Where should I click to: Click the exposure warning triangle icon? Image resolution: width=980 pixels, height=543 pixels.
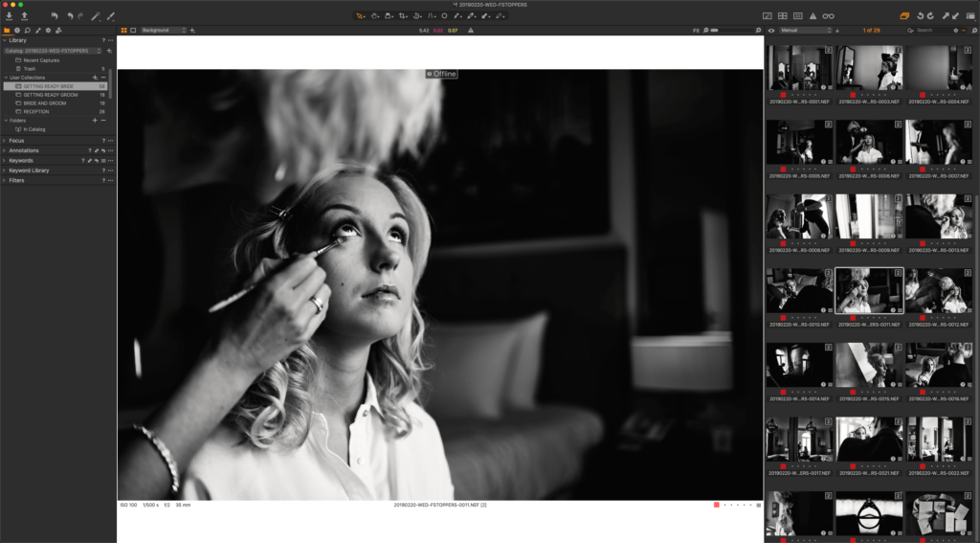pyautogui.click(x=813, y=15)
